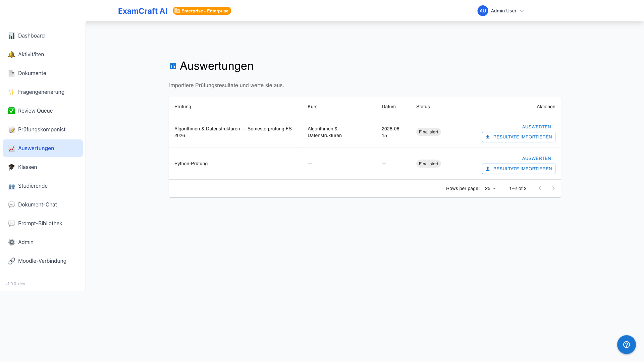Viewport: 644px width, 362px height.
Task: Click the building icon in Enterprise badge
Action: (177, 11)
